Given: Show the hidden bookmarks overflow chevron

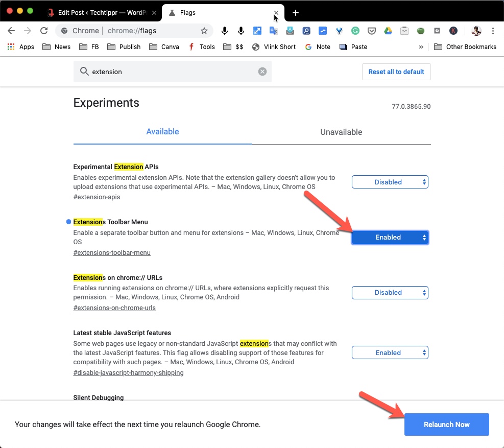Looking at the screenshot, I should click(421, 46).
